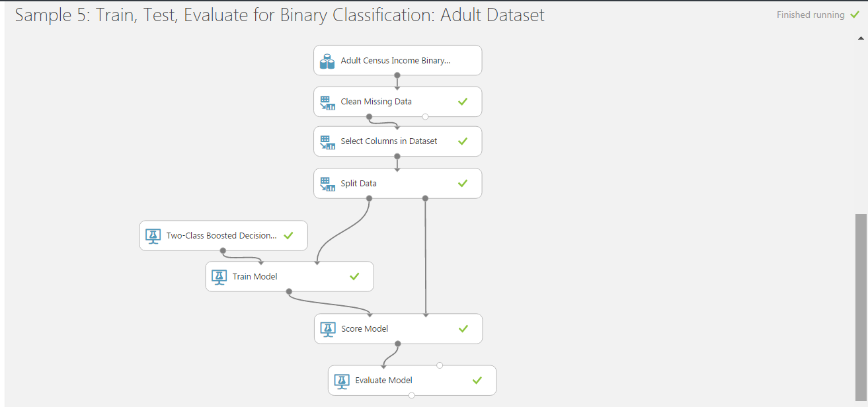Select the Split Data label
868x407 pixels.
coord(358,183)
